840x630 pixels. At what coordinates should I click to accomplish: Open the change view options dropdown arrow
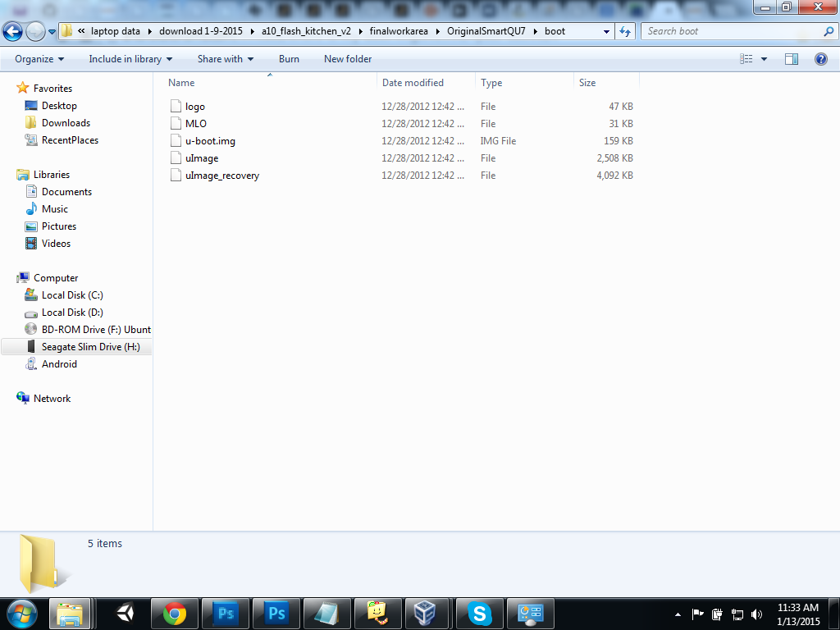coord(765,59)
